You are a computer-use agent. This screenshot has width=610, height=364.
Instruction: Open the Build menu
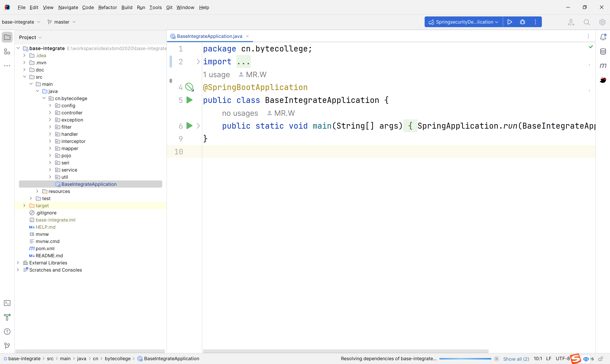pos(127,7)
